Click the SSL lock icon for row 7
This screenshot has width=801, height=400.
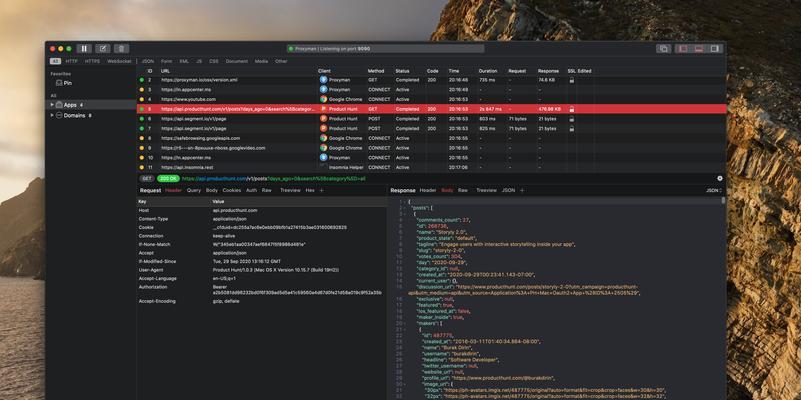572,129
